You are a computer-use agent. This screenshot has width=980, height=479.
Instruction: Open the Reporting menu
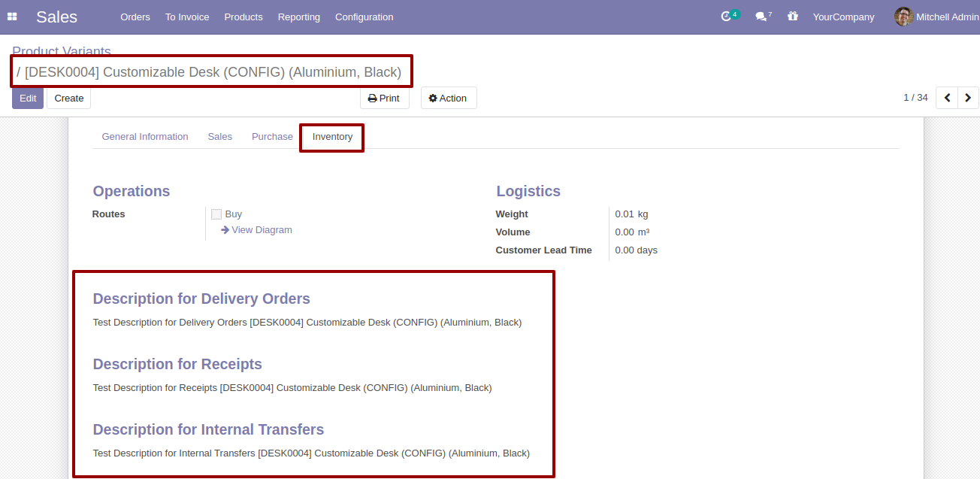click(299, 17)
